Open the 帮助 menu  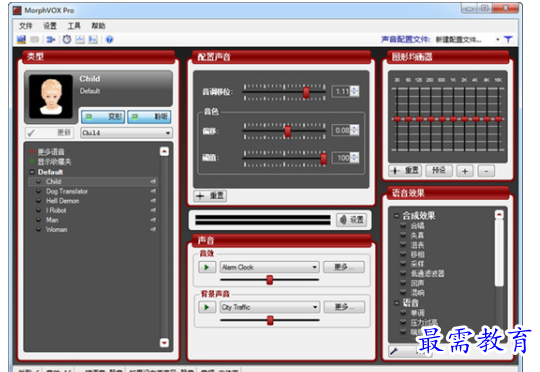pyautogui.click(x=98, y=26)
